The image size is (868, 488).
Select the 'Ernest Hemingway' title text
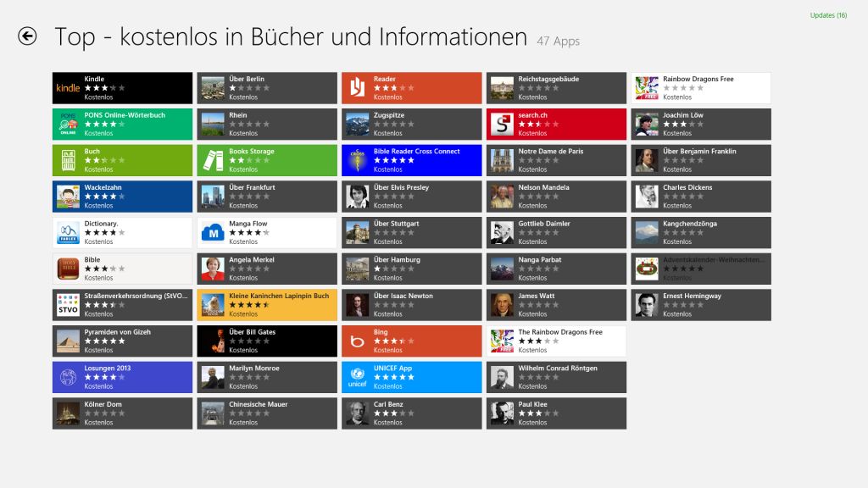692,296
